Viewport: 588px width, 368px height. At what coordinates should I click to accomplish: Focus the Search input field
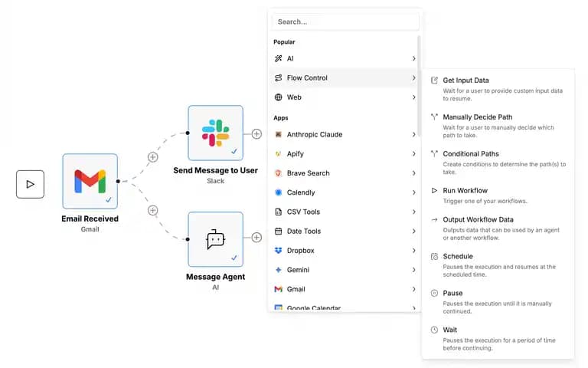[345, 21]
